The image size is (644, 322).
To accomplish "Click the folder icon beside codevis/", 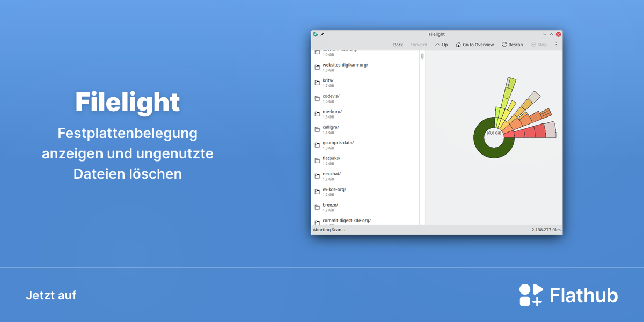I will point(317,98).
